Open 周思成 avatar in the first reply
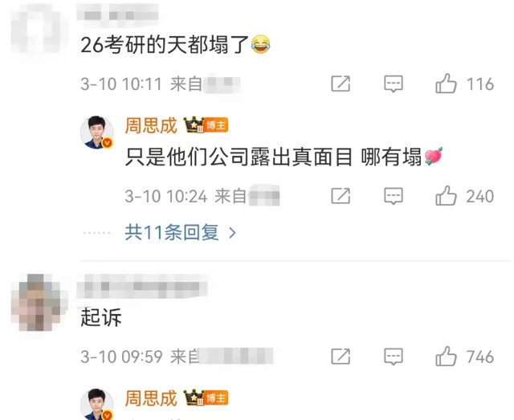 coord(96,133)
